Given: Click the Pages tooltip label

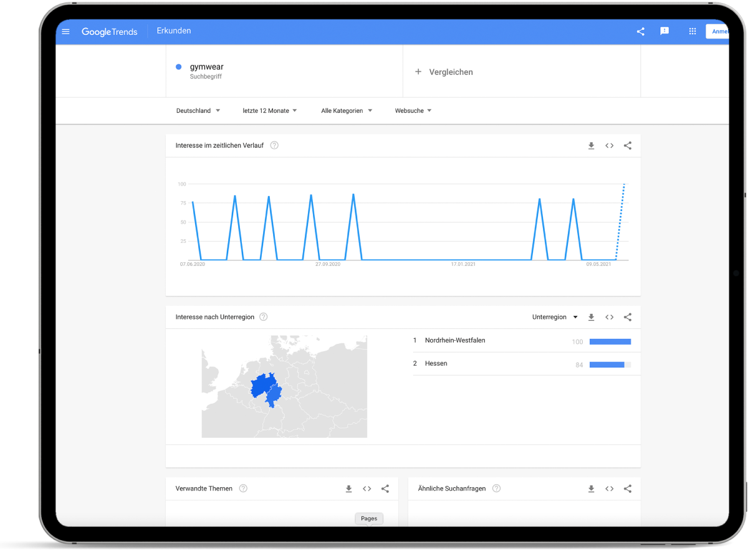Looking at the screenshot, I should click(x=369, y=518).
